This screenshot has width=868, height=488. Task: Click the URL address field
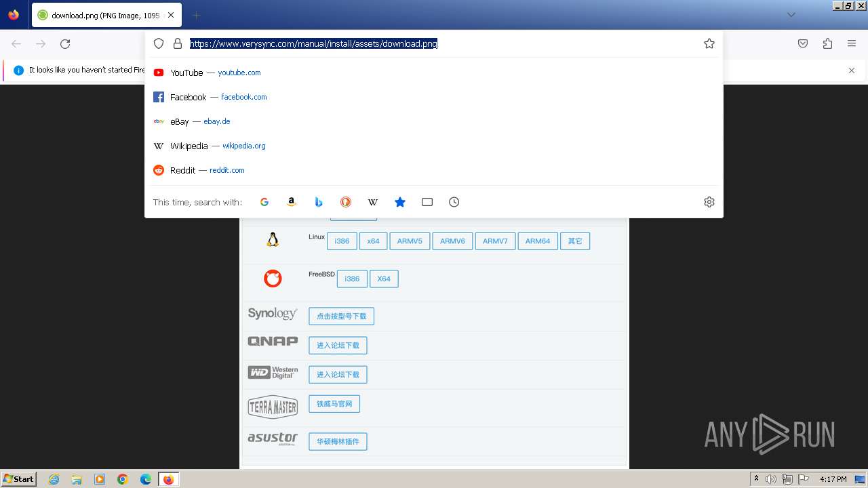click(443, 43)
